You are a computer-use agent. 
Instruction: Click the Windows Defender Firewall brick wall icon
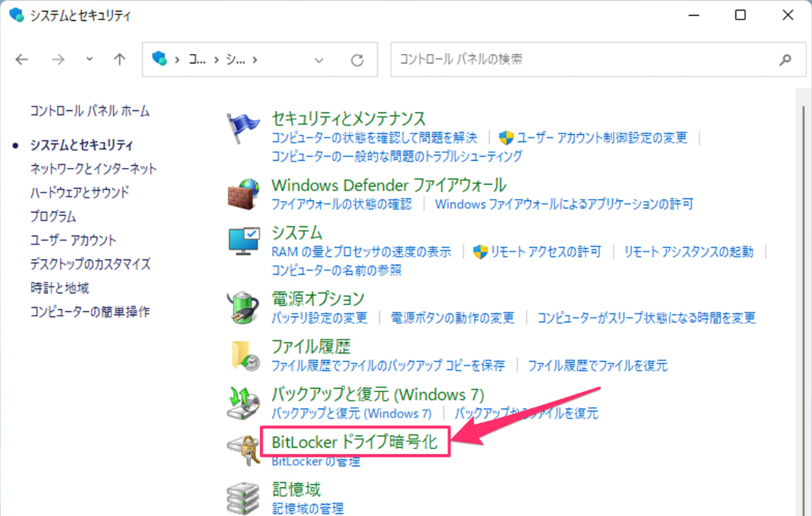243,194
